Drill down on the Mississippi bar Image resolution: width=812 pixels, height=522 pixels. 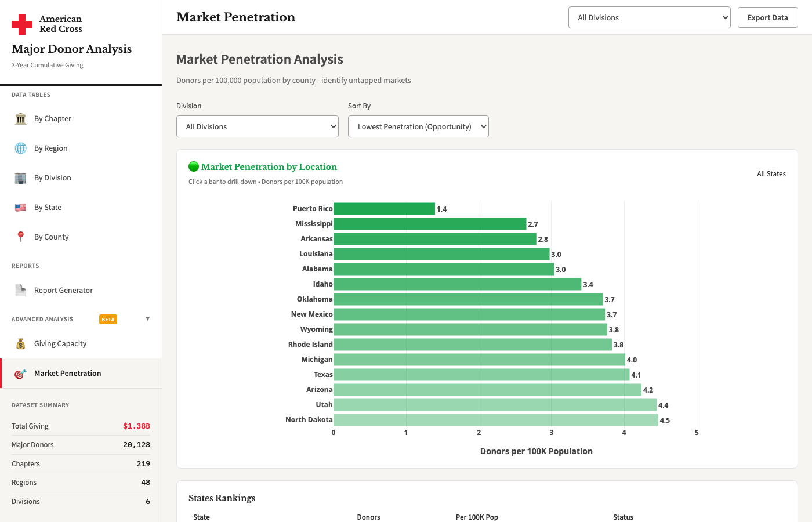(x=430, y=224)
